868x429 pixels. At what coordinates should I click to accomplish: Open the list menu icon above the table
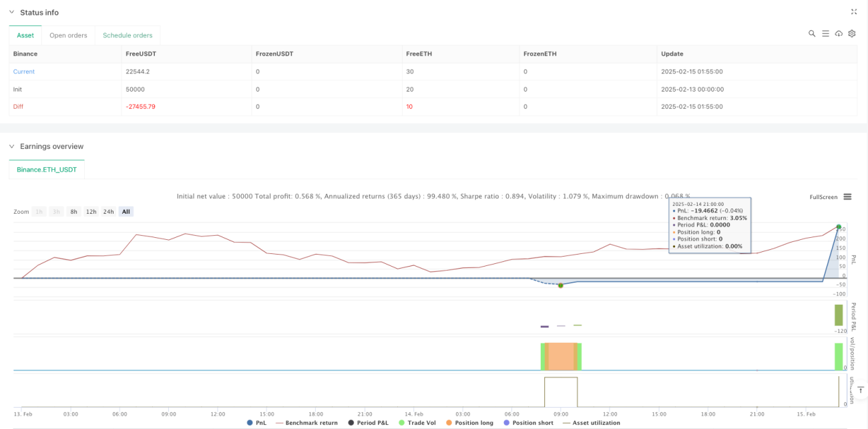(x=825, y=33)
